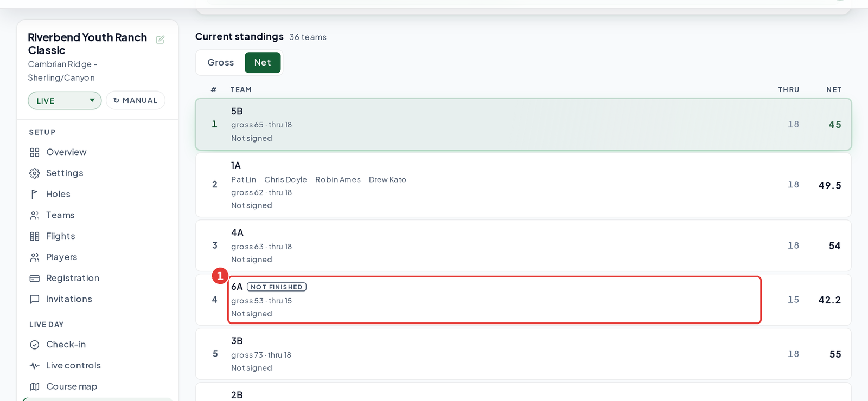Select team 5B standings row

524,124
